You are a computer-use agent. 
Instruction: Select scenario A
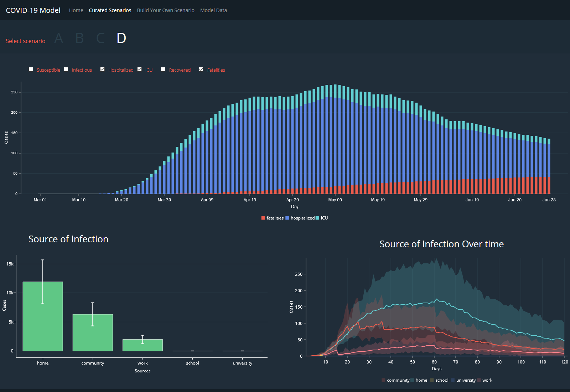pyautogui.click(x=59, y=38)
